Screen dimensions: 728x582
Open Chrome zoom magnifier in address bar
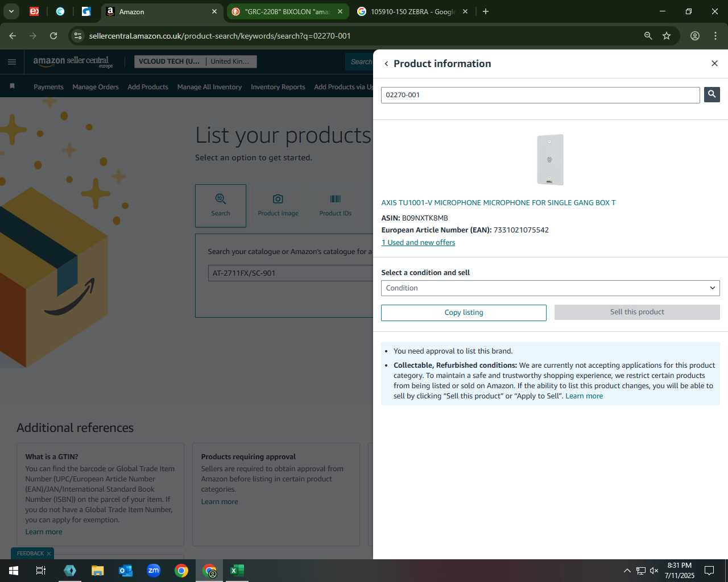click(x=648, y=36)
